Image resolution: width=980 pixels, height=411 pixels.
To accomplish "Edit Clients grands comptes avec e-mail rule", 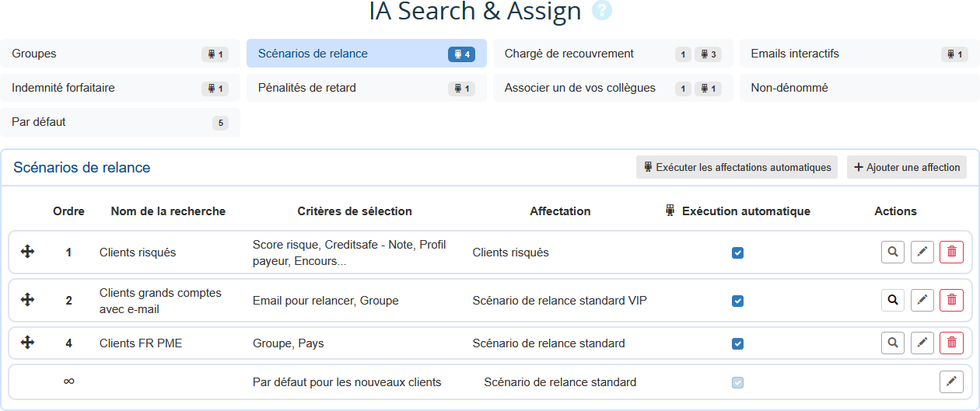I will (x=922, y=300).
